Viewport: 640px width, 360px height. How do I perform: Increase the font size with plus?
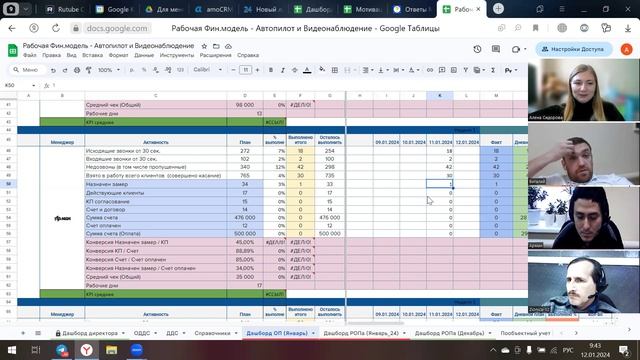[x=257, y=70]
